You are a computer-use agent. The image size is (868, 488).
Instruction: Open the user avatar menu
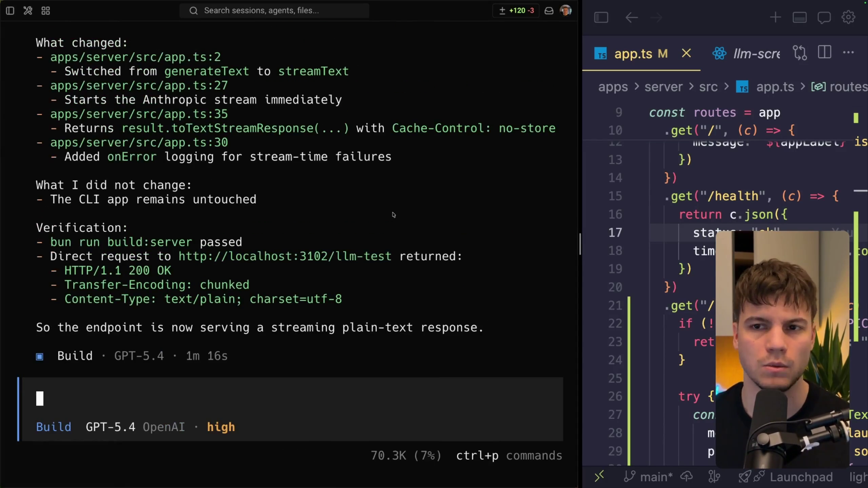566,11
